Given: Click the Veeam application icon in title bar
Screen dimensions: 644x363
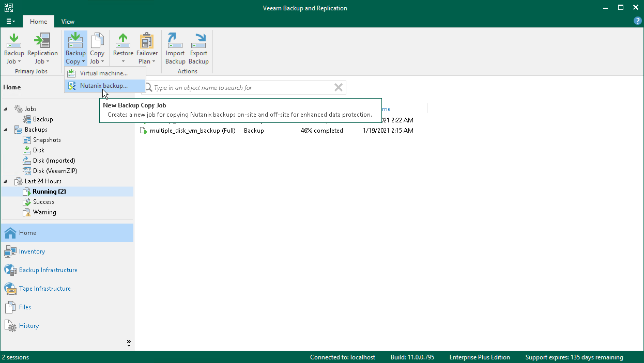Looking at the screenshot, I should coord(8,8).
